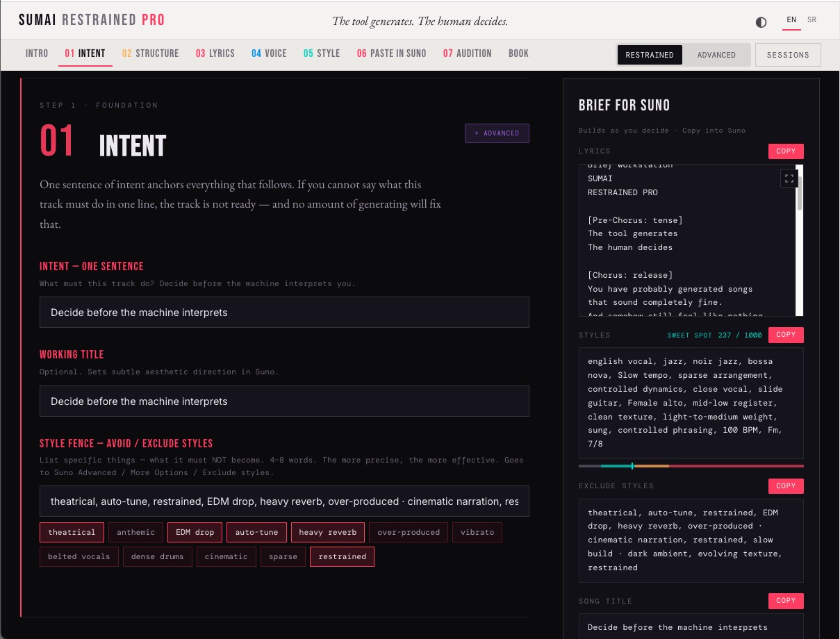Toggle the vibrato style chip

pyautogui.click(x=477, y=533)
